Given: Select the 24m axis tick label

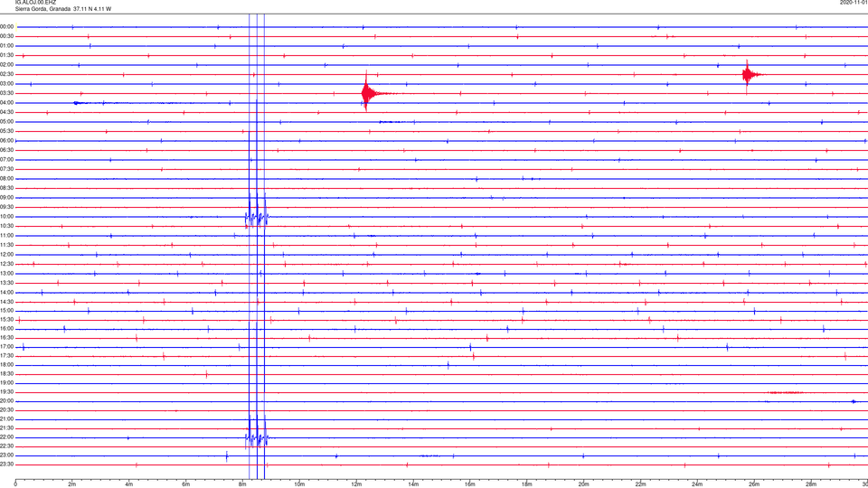Looking at the screenshot, I should click(697, 484).
